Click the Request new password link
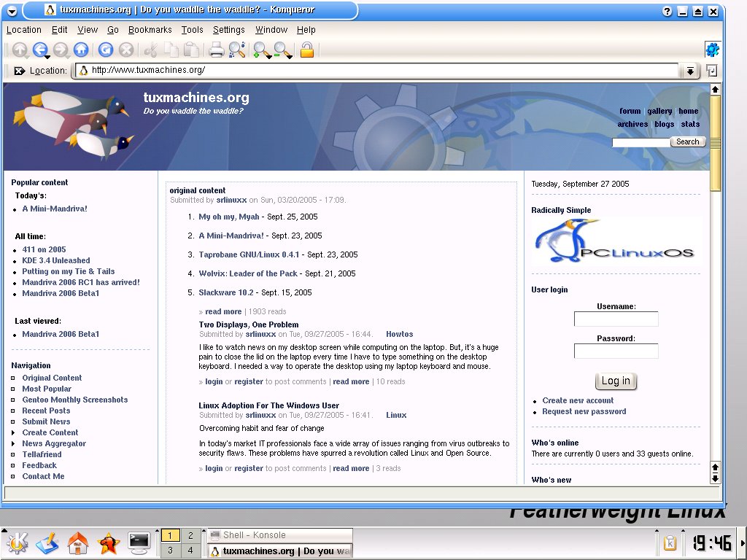 [584, 411]
